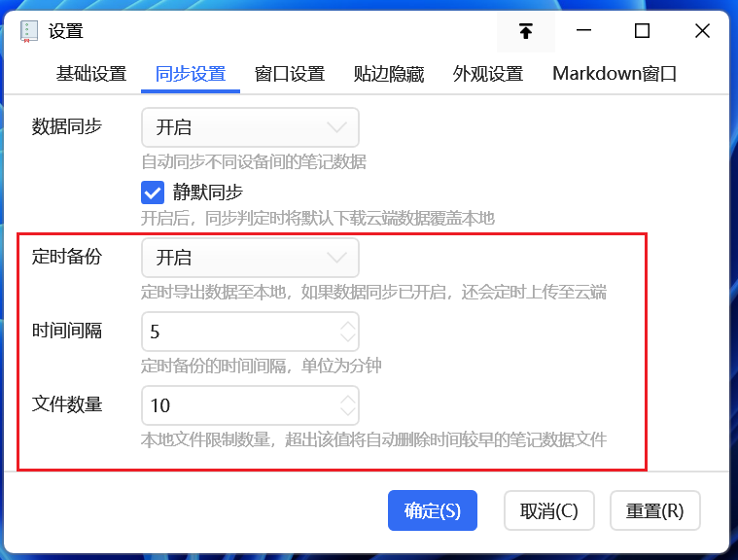Go to the 贴边隐藏 tab
Screen dimensions: 738x560
click(389, 74)
